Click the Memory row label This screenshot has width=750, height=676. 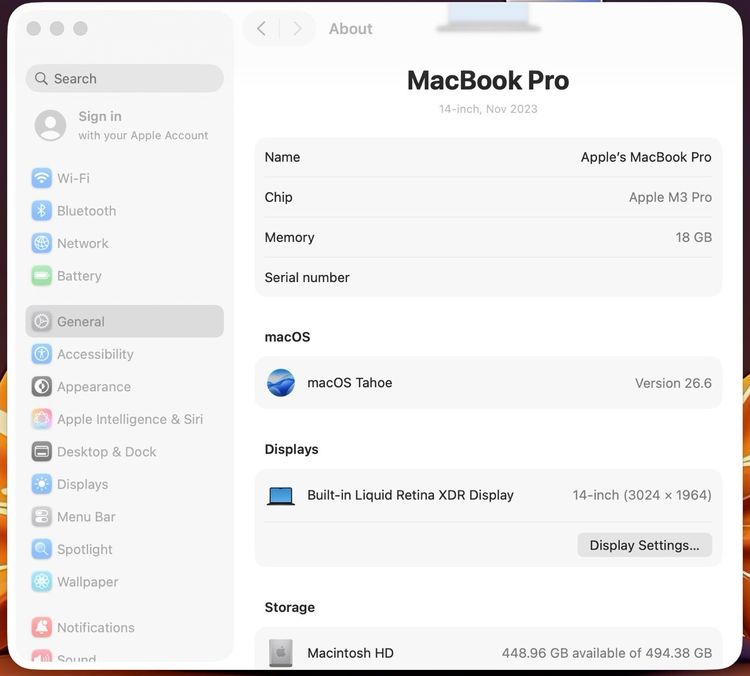tap(289, 237)
